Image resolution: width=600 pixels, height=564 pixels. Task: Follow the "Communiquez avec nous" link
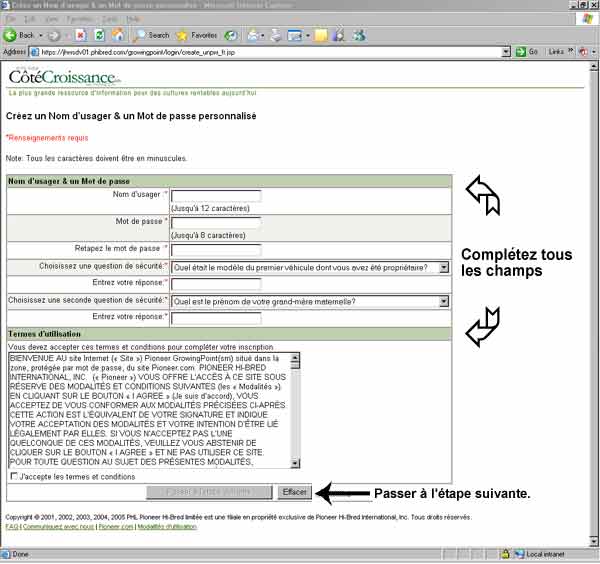click(57, 525)
